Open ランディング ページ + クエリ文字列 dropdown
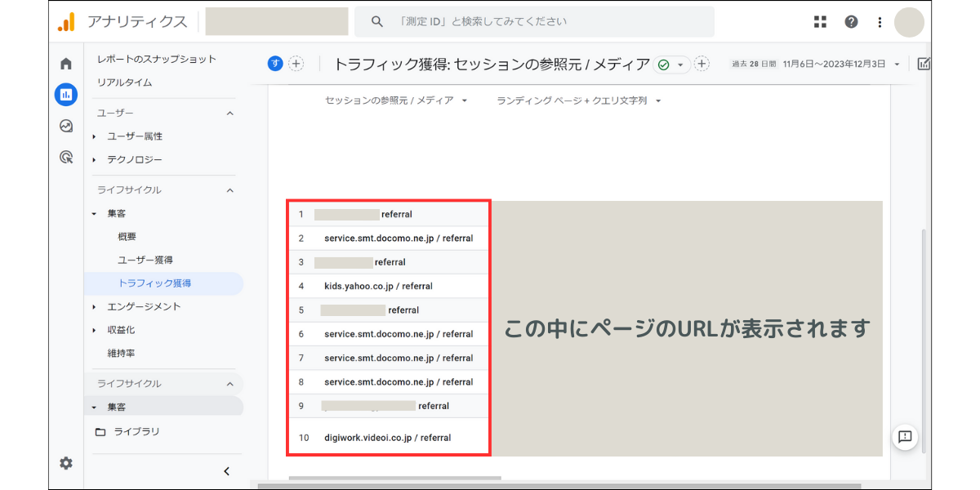980x490 pixels. 579,100
